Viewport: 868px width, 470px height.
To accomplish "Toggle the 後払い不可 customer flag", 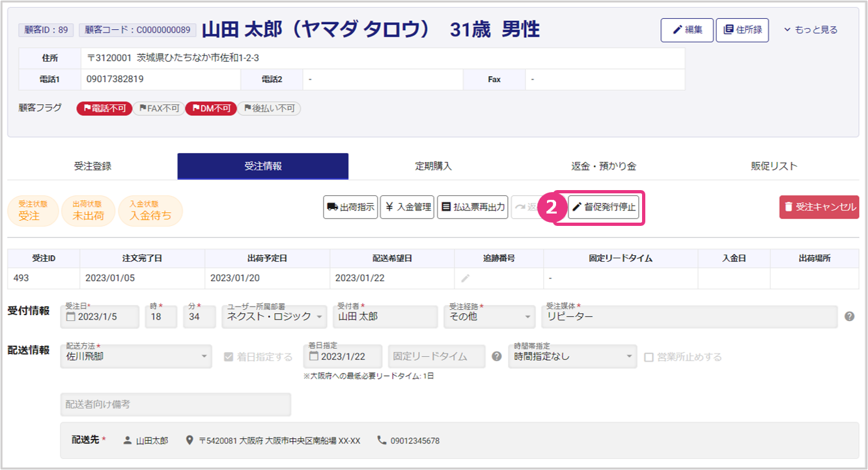I will (269, 109).
